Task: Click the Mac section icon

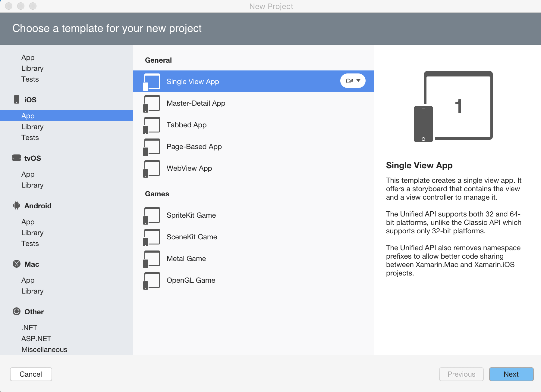Action: tap(17, 264)
